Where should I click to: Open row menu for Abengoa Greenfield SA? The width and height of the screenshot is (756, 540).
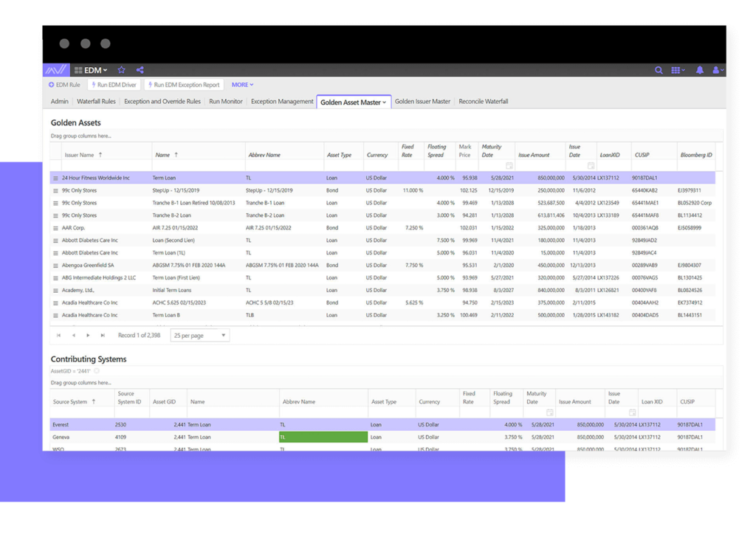pyautogui.click(x=55, y=266)
